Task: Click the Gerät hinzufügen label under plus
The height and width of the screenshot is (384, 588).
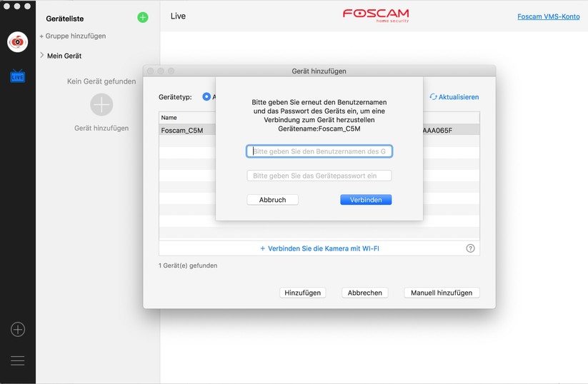Action: pyautogui.click(x=101, y=128)
